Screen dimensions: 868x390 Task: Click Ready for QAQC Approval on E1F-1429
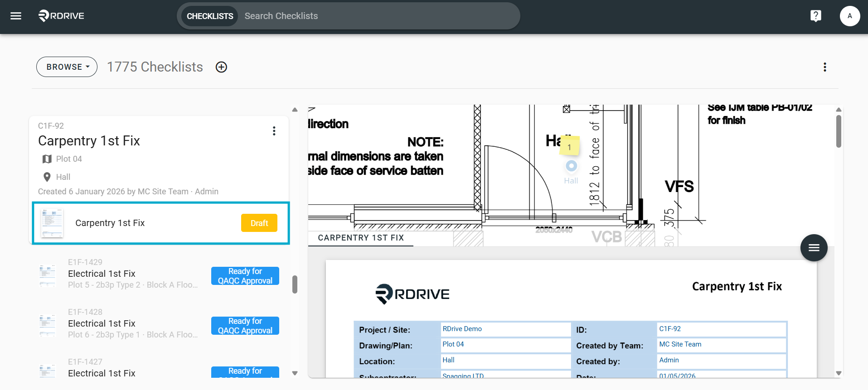coord(245,276)
